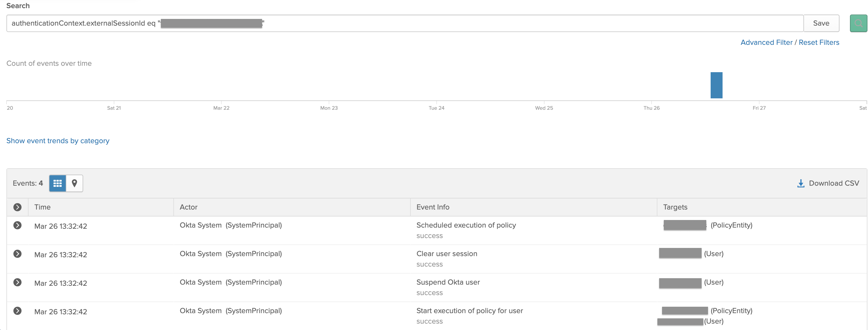This screenshot has height=330, width=868.
Task: Open the Advanced Filter options
Action: coord(766,42)
